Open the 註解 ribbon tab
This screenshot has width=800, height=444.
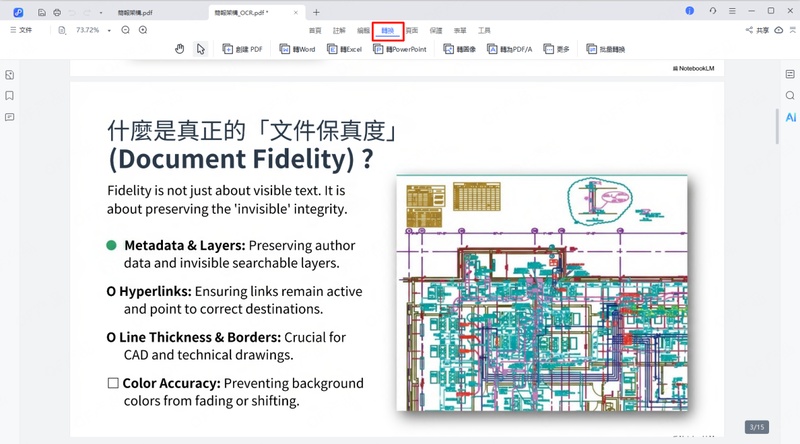pos(339,31)
